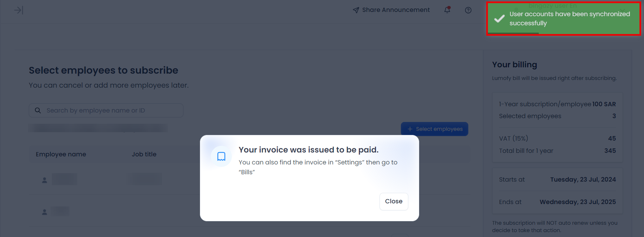
Task: Click the toast notification progress bar
Action: point(514,33)
